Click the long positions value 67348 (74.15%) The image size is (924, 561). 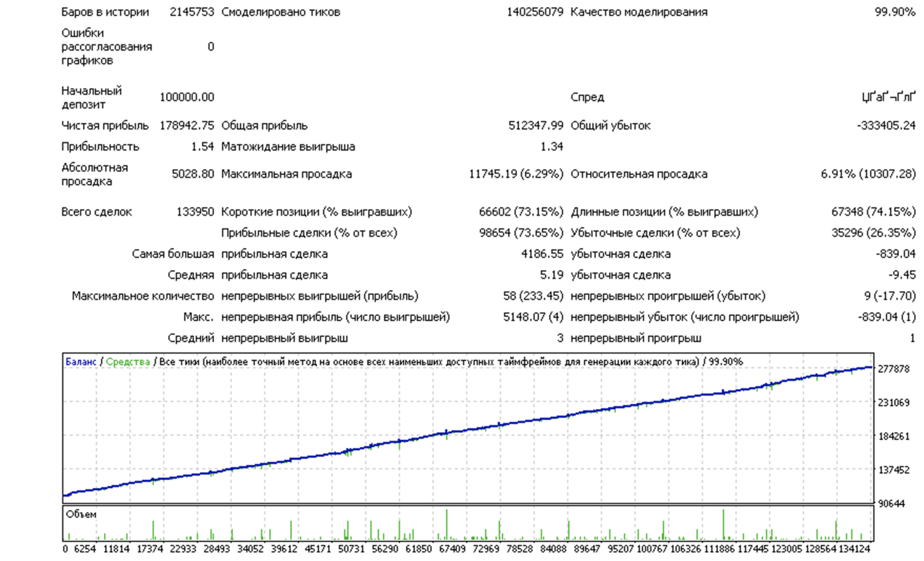point(873,212)
